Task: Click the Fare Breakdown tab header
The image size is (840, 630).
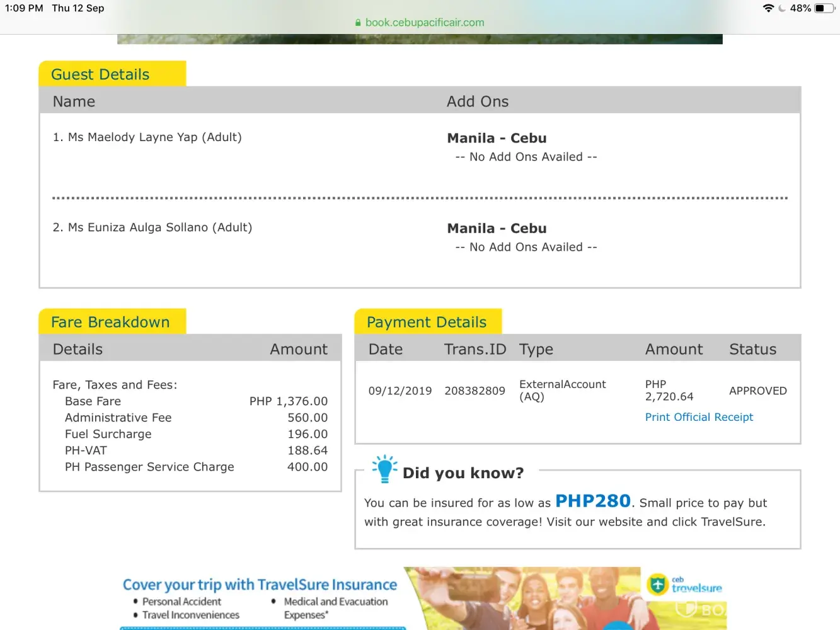Action: (x=112, y=322)
